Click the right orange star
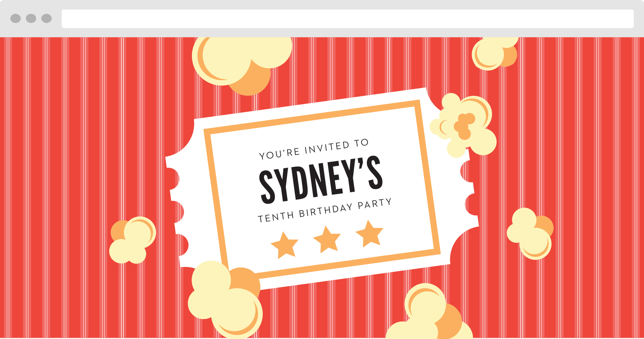The width and height of the screenshot is (644, 339). coord(369,234)
